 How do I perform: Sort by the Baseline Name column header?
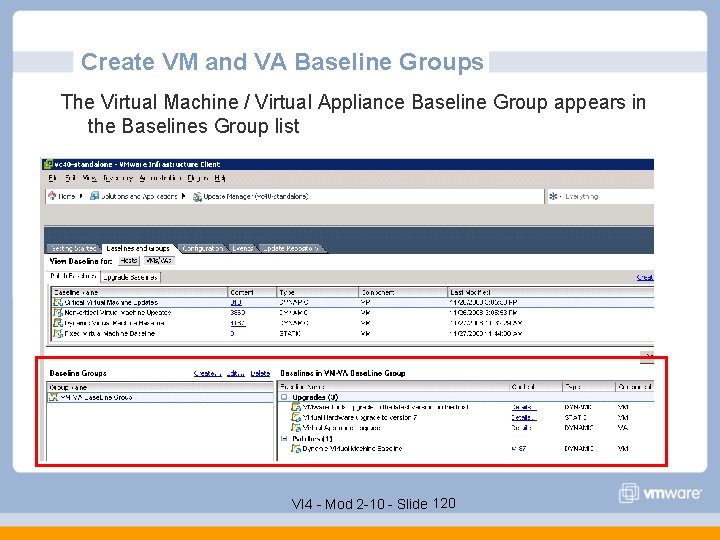pyautogui.click(x=139, y=292)
